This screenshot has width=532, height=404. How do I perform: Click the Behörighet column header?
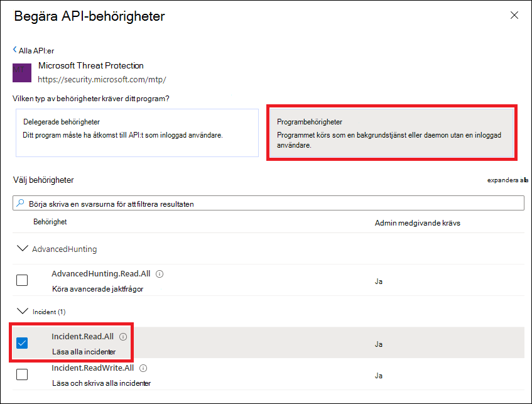(x=50, y=222)
